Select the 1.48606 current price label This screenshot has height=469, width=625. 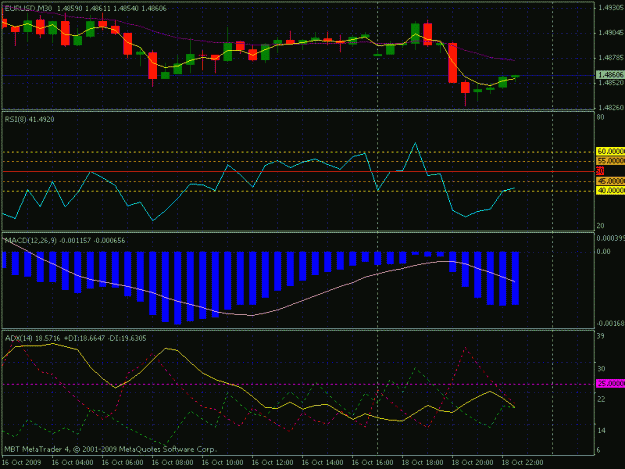pyautogui.click(x=610, y=75)
